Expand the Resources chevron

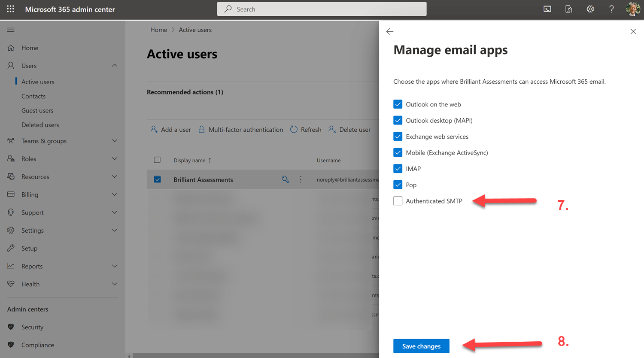point(115,176)
